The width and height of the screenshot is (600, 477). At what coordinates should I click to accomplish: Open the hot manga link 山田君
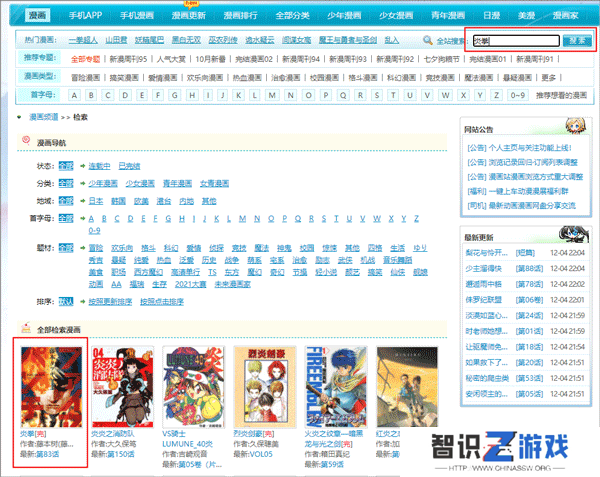coord(116,40)
